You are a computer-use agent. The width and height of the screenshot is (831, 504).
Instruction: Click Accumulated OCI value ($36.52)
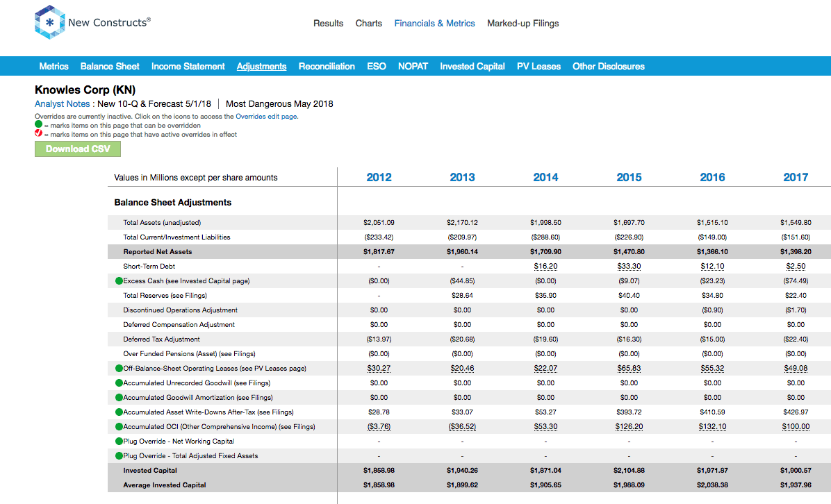pos(462,426)
